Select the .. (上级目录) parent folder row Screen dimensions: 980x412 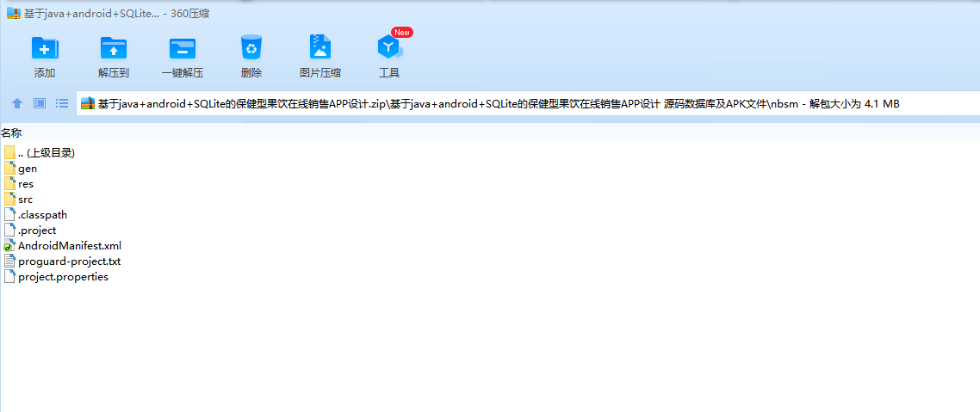click(x=40, y=153)
